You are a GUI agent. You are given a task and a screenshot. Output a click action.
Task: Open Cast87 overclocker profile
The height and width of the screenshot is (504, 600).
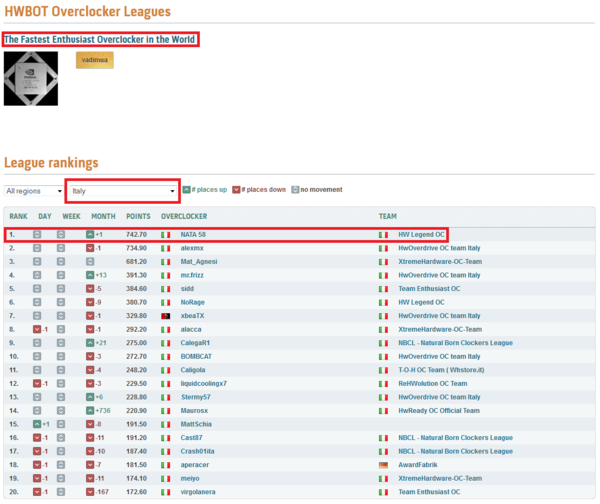pyautogui.click(x=191, y=438)
